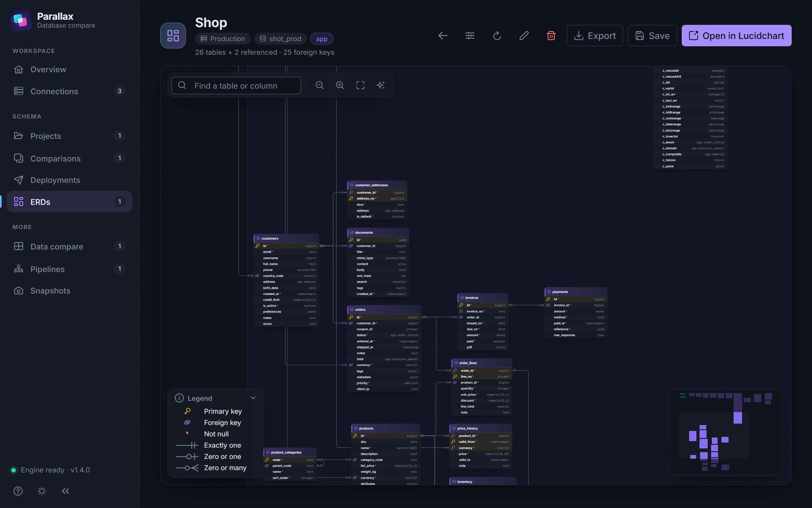The image size is (812, 508).
Task: Click the Export button
Action: 595,36
